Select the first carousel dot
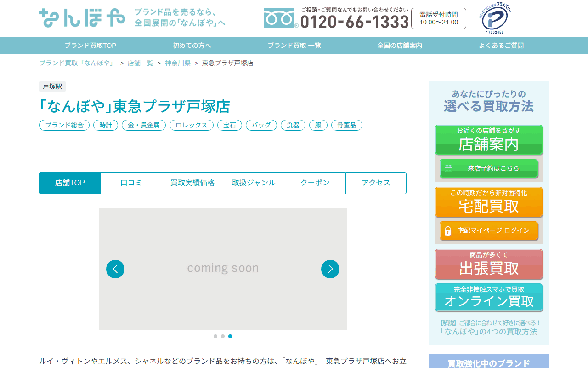This screenshot has height=368, width=588. click(x=215, y=336)
